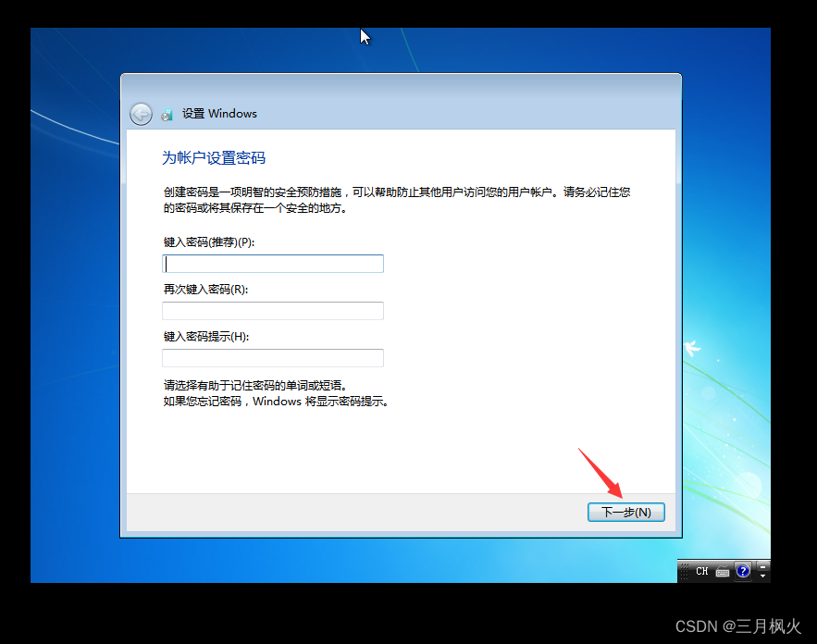Image resolution: width=817 pixels, height=644 pixels.
Task: Select the keyboard icon on the language bar
Action: (723, 572)
